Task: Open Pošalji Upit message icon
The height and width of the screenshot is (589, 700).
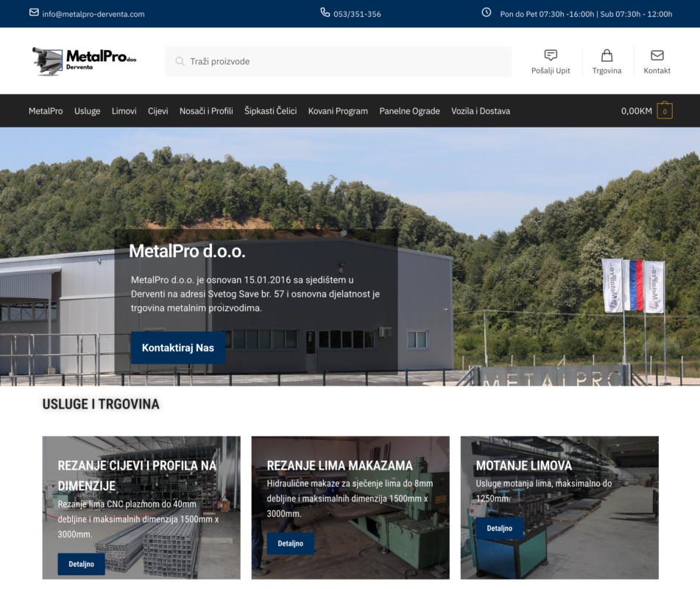Action: 551,55
